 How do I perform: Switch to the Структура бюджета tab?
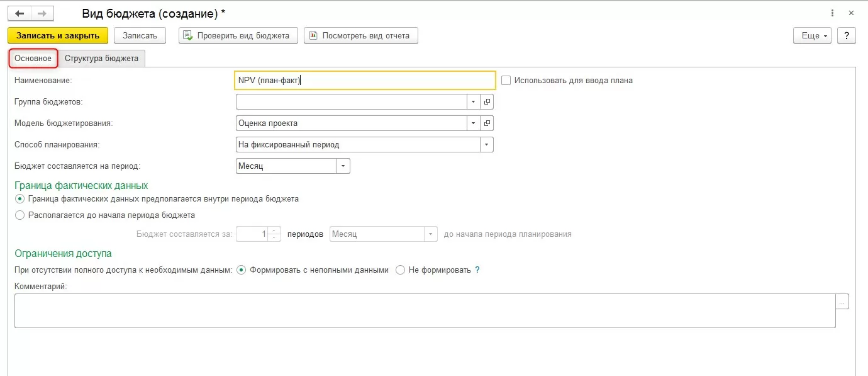pyautogui.click(x=101, y=59)
